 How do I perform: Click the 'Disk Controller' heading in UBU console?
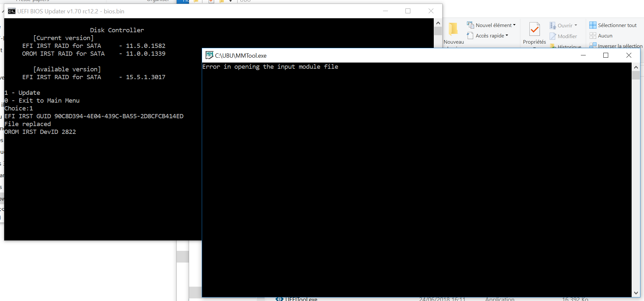coord(117,30)
